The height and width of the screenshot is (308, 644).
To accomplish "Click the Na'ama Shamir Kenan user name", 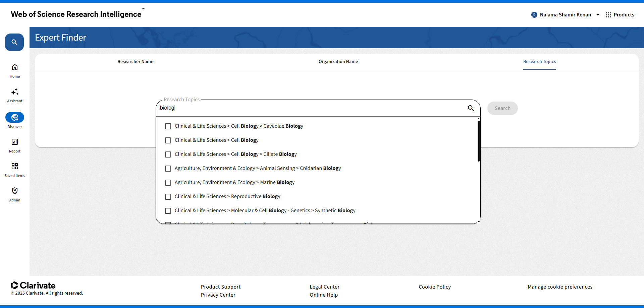I will click(x=566, y=15).
